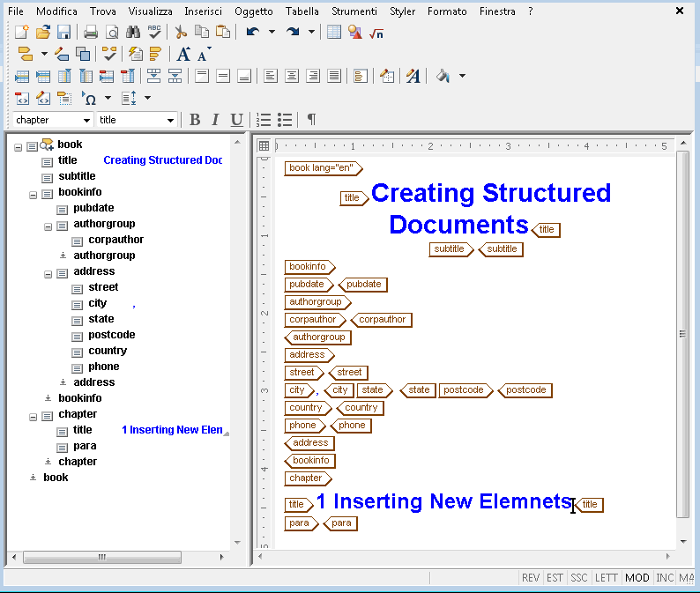This screenshot has width=700, height=593.
Task: Toggle the REV status bar indicator
Action: point(531,578)
